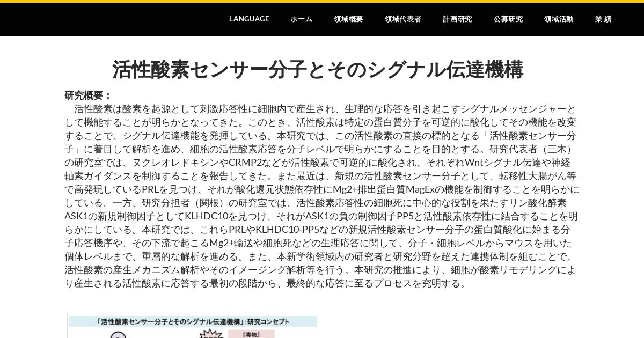Open the 業績 menu item
The height and width of the screenshot is (338, 644).
[x=603, y=19]
